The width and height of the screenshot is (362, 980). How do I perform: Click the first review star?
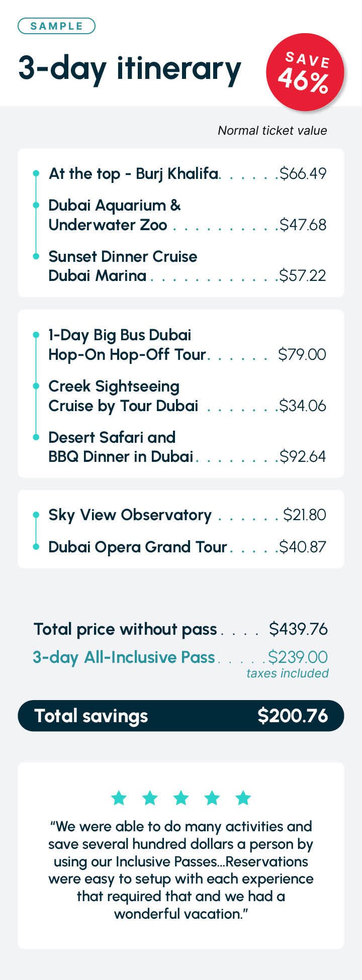[119, 797]
